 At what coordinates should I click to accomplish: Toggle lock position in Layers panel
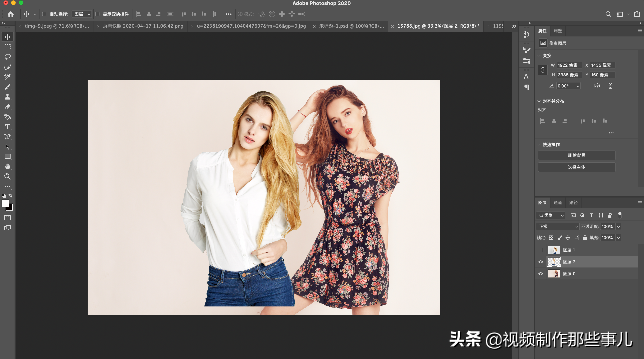click(x=568, y=238)
